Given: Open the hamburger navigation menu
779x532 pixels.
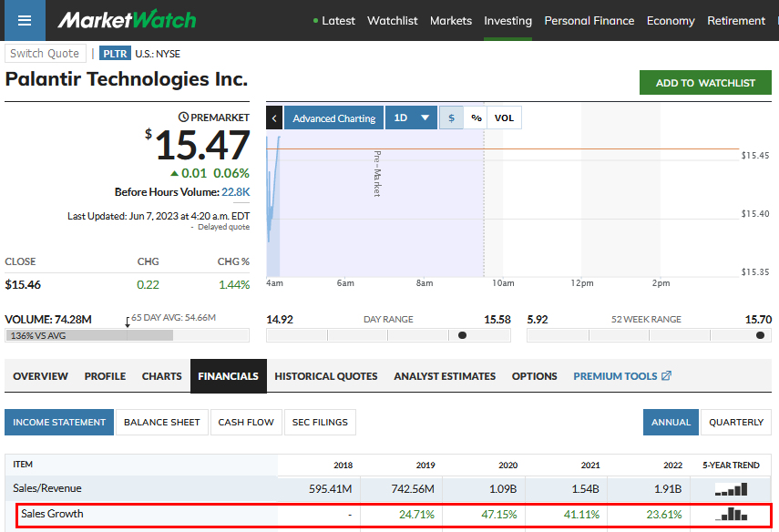Looking at the screenshot, I should [x=25, y=20].
